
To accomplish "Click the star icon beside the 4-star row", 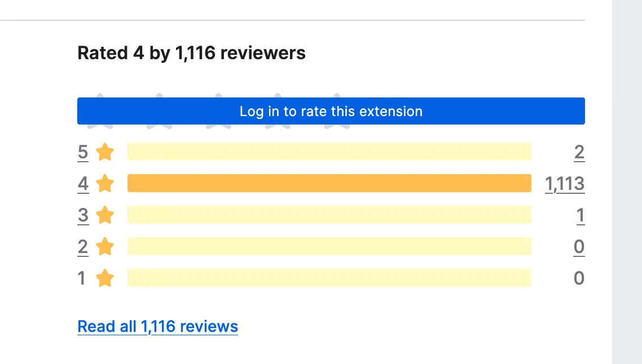I will 105,183.
